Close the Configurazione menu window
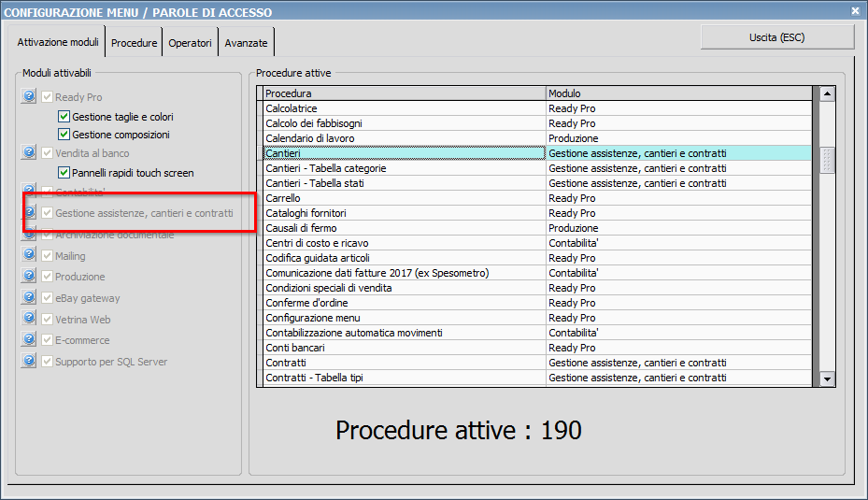This screenshot has height=500, width=868. [855, 10]
